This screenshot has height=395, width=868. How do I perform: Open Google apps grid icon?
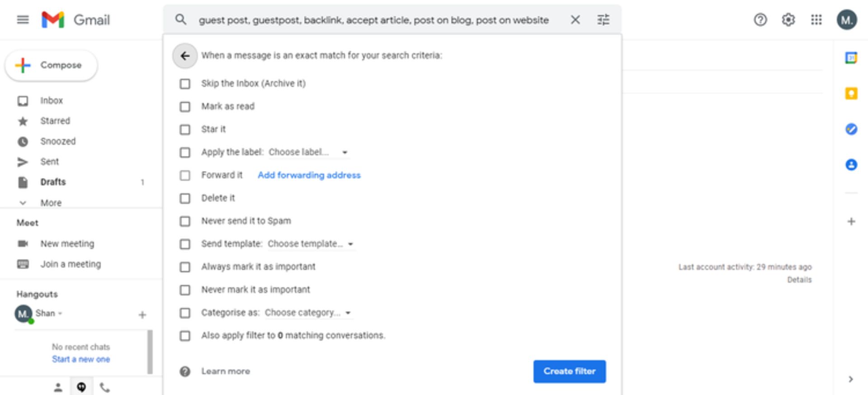coord(816,20)
